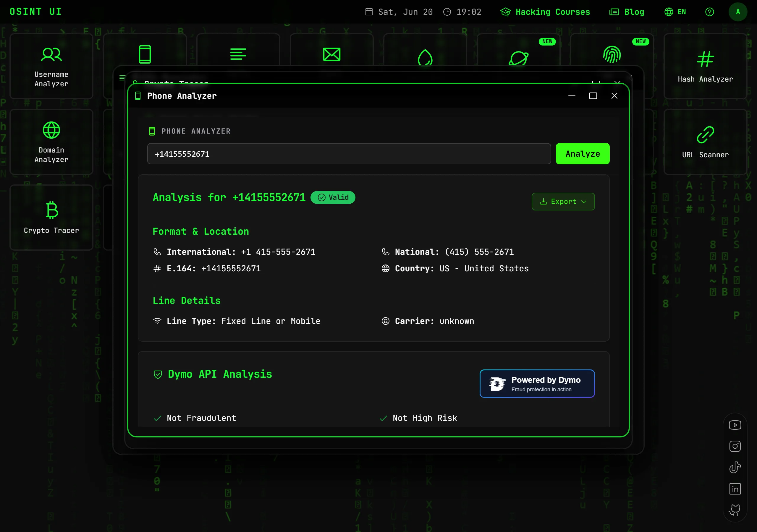Open the Username Analyzer tool
Viewport: 757px width, 532px height.
point(51,66)
